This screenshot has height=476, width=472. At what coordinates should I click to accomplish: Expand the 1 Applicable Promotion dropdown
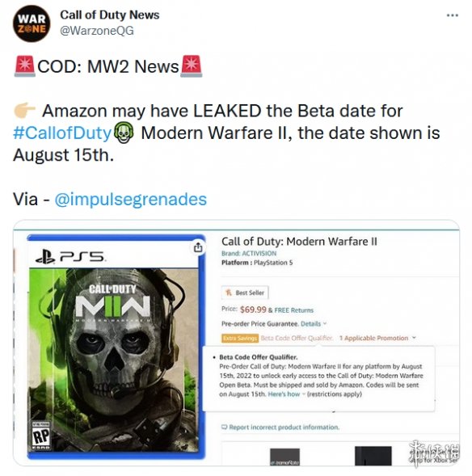377,338
